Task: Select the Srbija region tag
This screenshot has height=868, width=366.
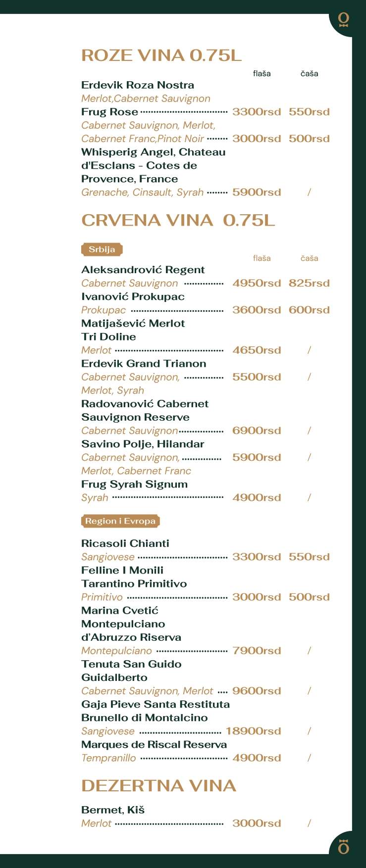Action: coord(102,249)
